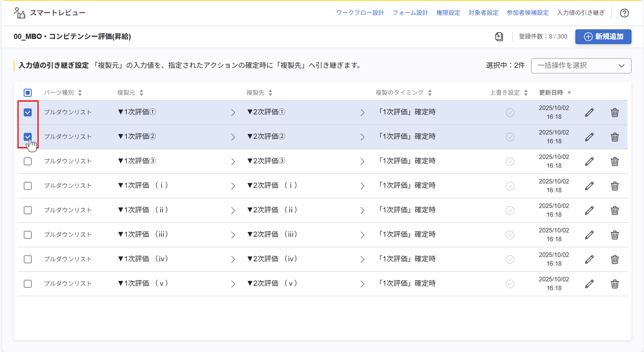This screenshot has height=352, width=644.
Task: Click the help question mark icon
Action: click(x=624, y=13)
